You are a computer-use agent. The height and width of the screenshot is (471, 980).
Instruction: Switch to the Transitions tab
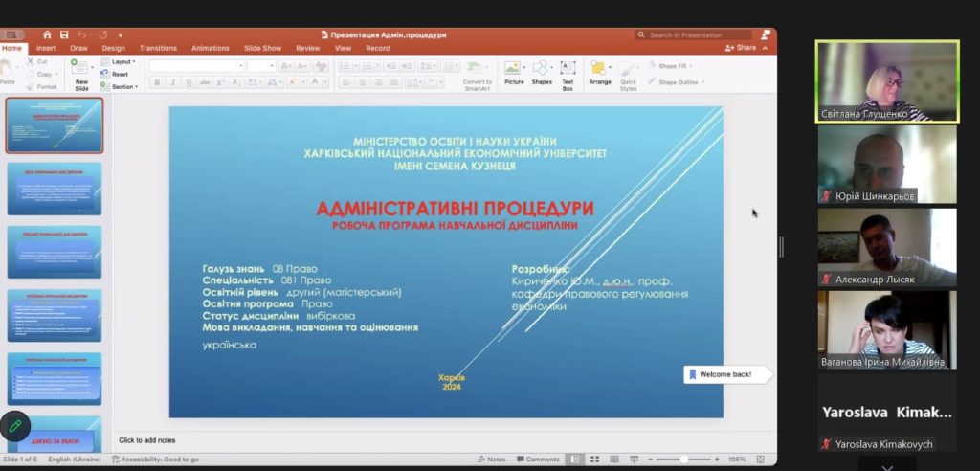pyautogui.click(x=158, y=48)
